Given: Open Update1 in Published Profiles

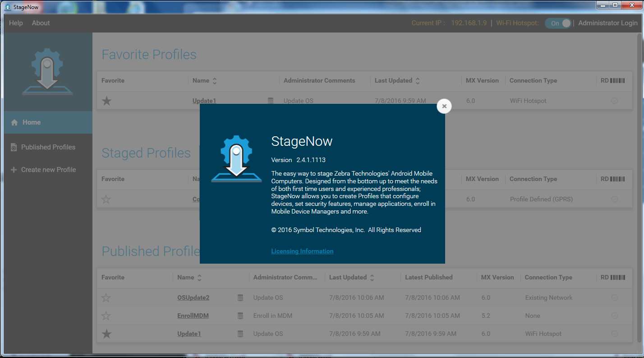Looking at the screenshot, I should pos(189,334).
